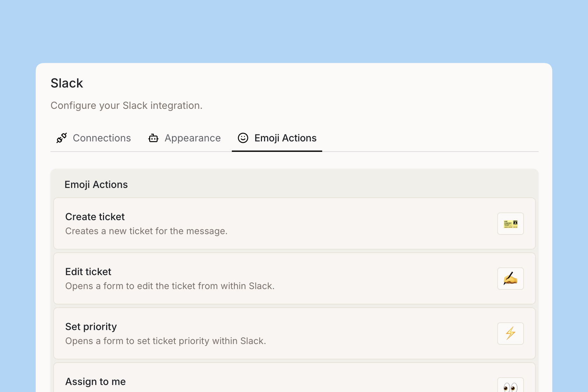Select the Emoji Actions tab label
Viewport: 588px width, 392px height.
[285, 138]
